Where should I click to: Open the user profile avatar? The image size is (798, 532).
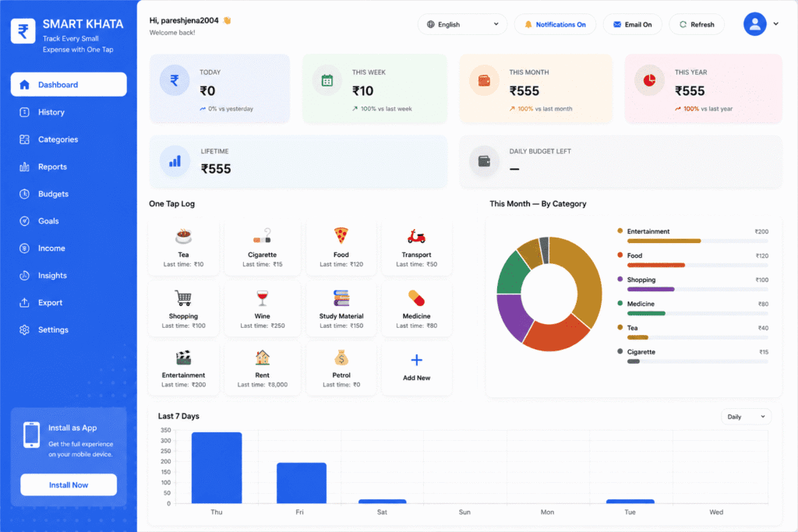(754, 24)
